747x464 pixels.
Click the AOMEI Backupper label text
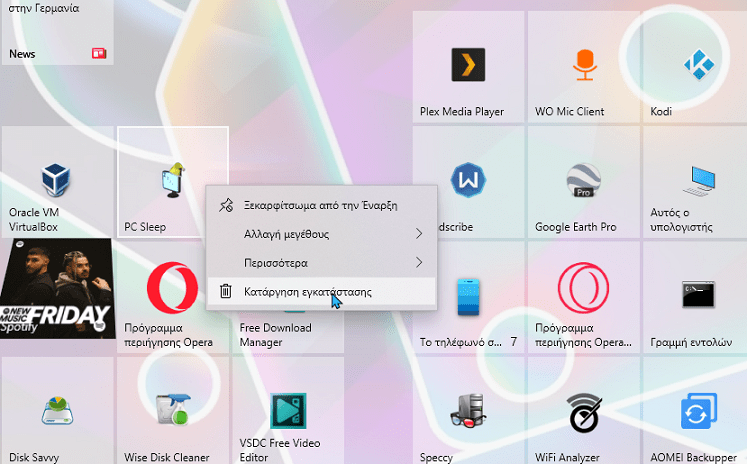click(693, 457)
